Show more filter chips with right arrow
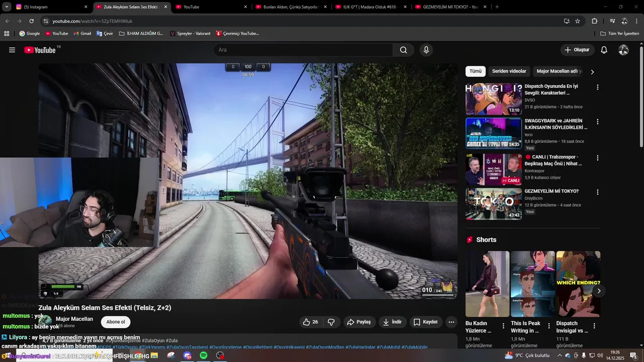 coord(592,72)
